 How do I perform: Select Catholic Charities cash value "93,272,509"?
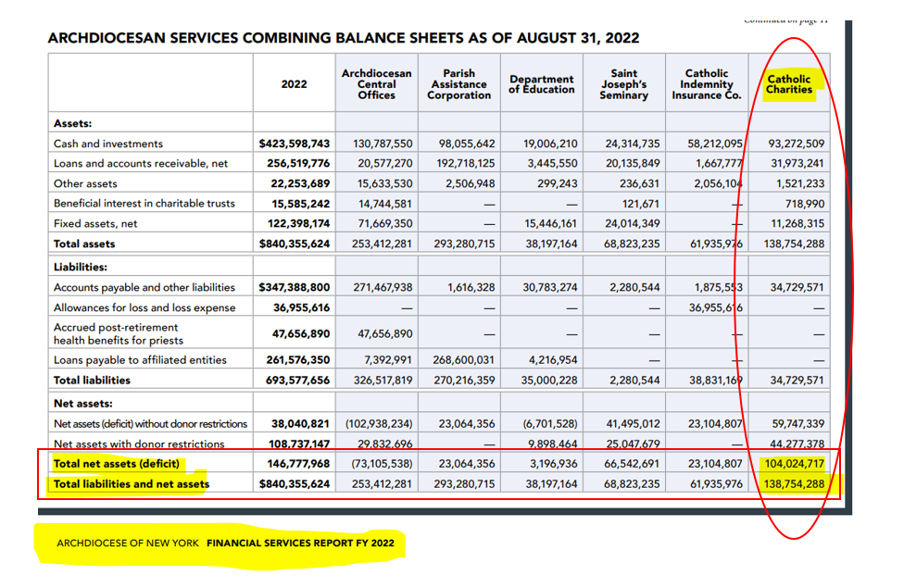pyautogui.click(x=797, y=144)
